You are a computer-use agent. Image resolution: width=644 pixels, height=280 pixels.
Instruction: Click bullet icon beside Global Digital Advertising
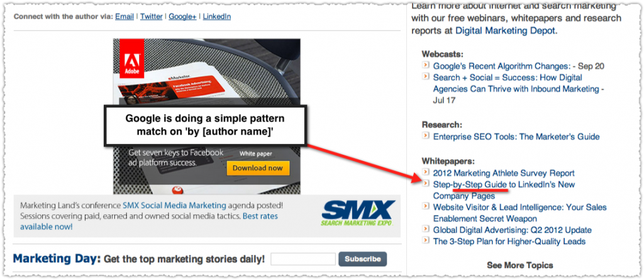click(x=426, y=228)
